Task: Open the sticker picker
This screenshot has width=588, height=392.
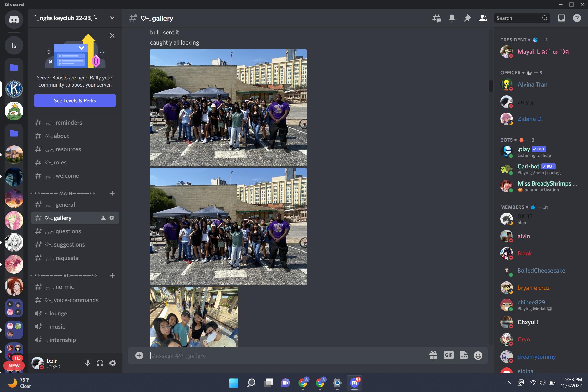Action: click(x=463, y=355)
